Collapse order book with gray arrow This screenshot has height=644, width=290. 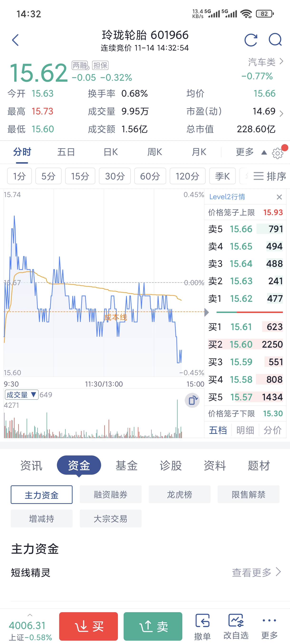click(206, 312)
